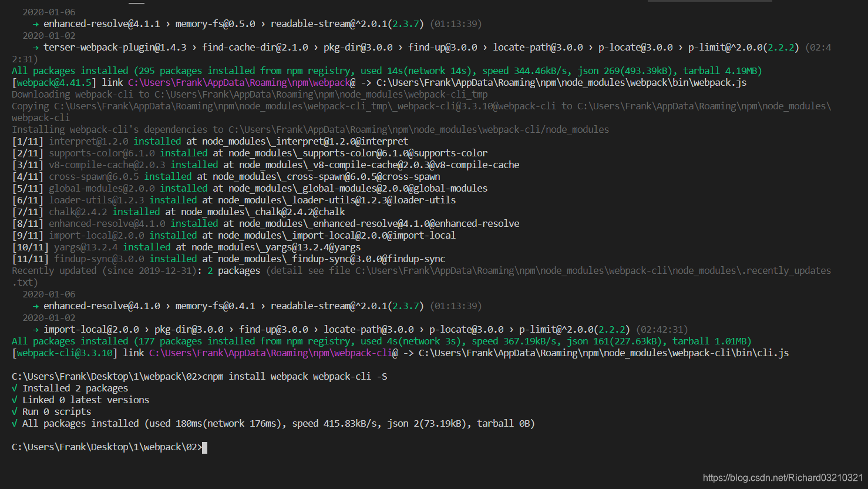Click the 'Installing webpack-cli's dependencies' line
The height and width of the screenshot is (489, 868).
310,129
